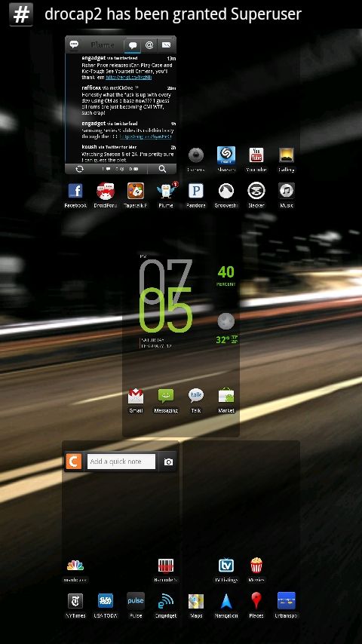The width and height of the screenshot is (362, 644).
Task: Open the link in engadget's first tweet
Action: pos(129,77)
